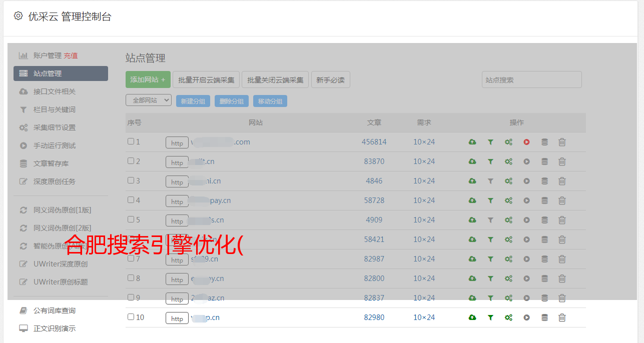Click cloud upload icon in row 4
Image resolution: width=644 pixels, height=343 pixels.
click(472, 200)
